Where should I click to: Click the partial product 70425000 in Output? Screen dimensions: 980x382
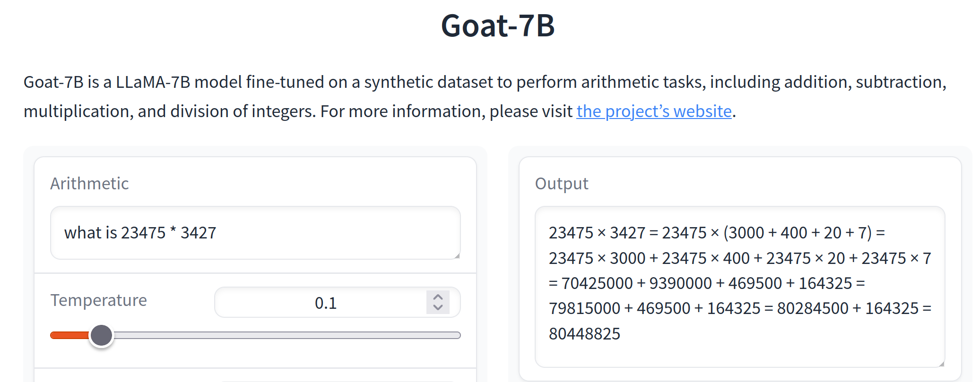(597, 283)
